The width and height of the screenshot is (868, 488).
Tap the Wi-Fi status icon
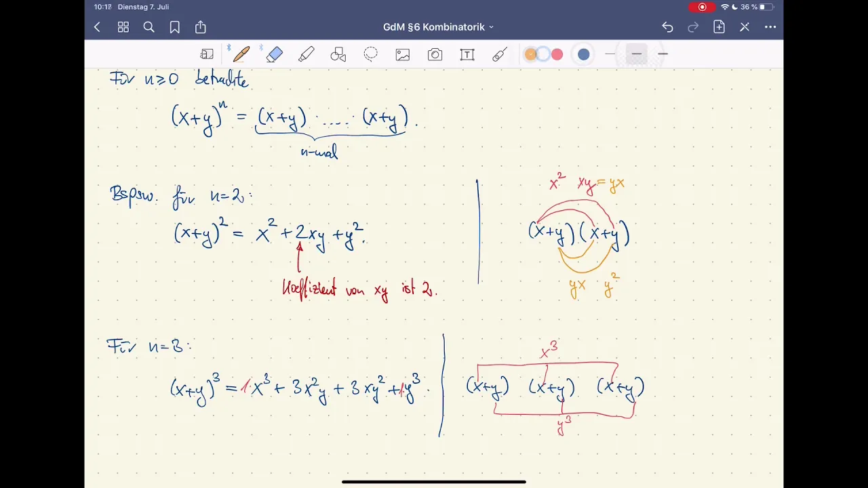point(725,7)
